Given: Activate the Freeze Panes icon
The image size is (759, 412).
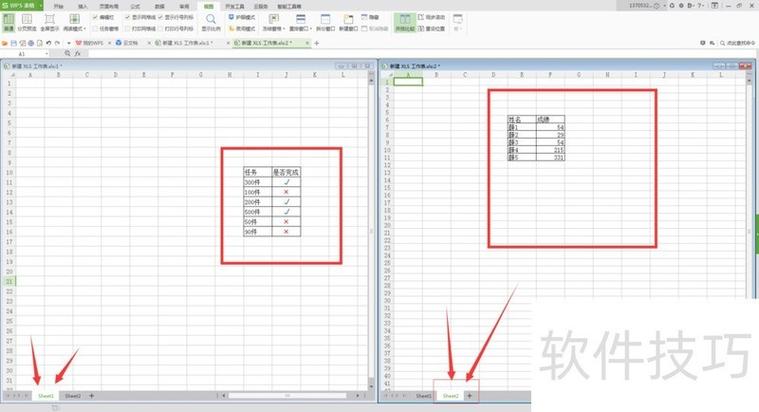Looking at the screenshot, I should click(x=274, y=22).
